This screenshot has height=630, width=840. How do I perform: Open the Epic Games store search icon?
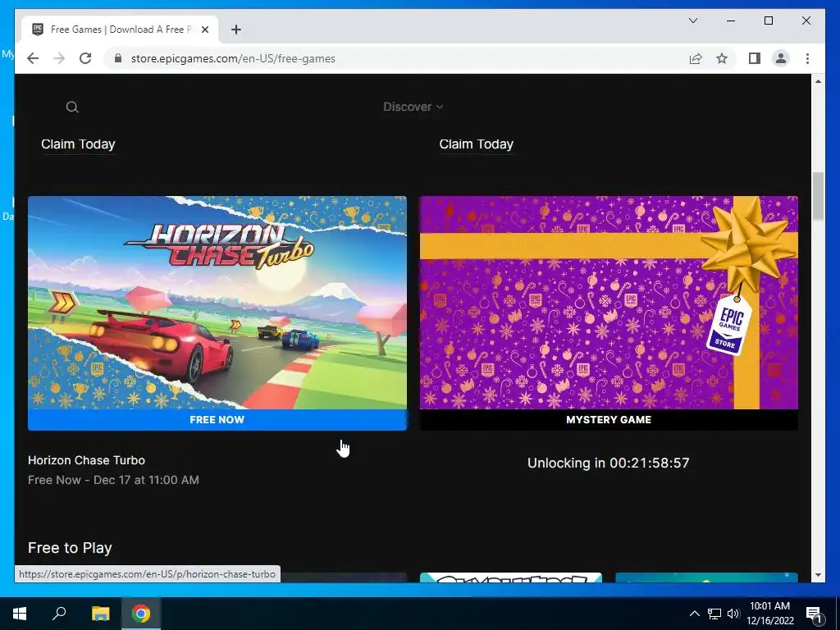(72, 107)
